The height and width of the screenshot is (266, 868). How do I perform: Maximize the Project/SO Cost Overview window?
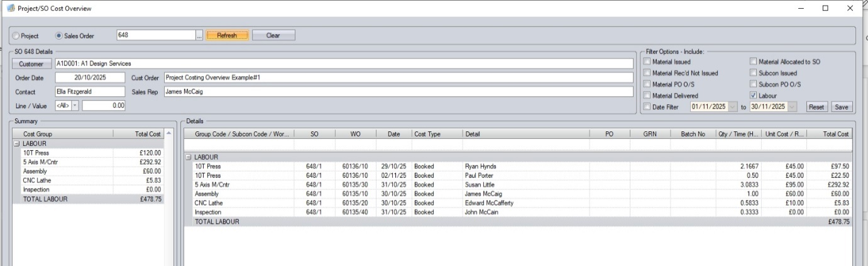[825, 8]
